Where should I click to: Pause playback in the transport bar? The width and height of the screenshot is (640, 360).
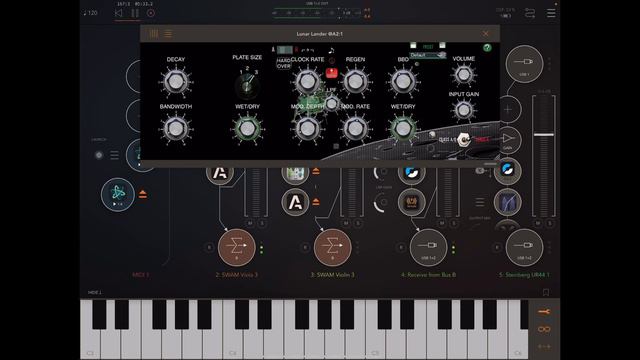tap(135, 13)
